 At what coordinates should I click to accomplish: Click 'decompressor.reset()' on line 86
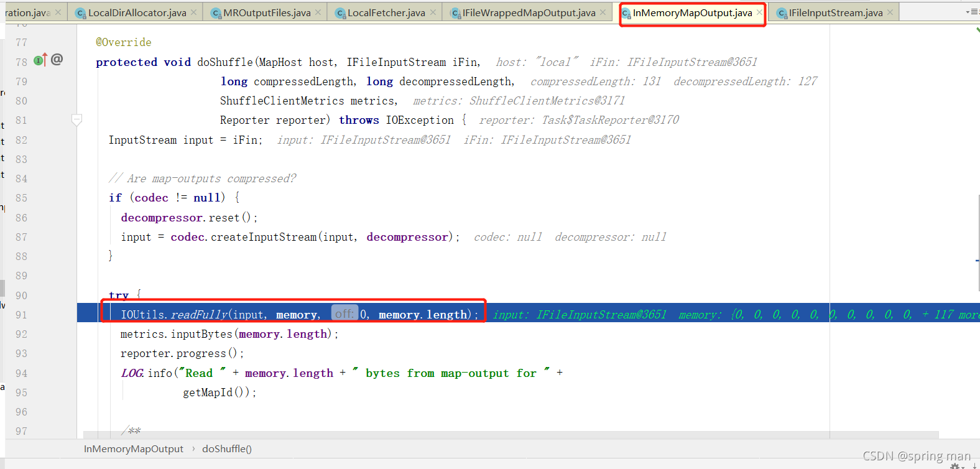[x=187, y=218]
